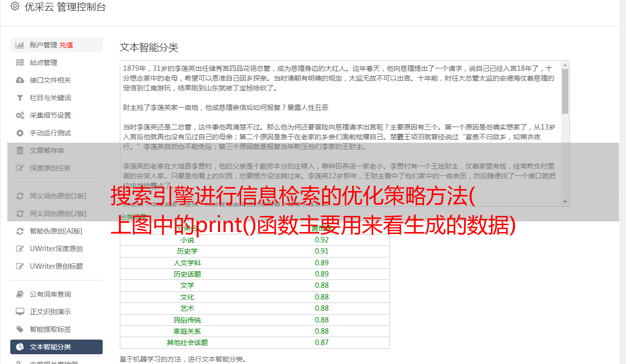Image resolution: width=626 pixels, height=364 pixels.
Task: Click the tag icon for 智能提取标签
Action: pyautogui.click(x=20, y=329)
